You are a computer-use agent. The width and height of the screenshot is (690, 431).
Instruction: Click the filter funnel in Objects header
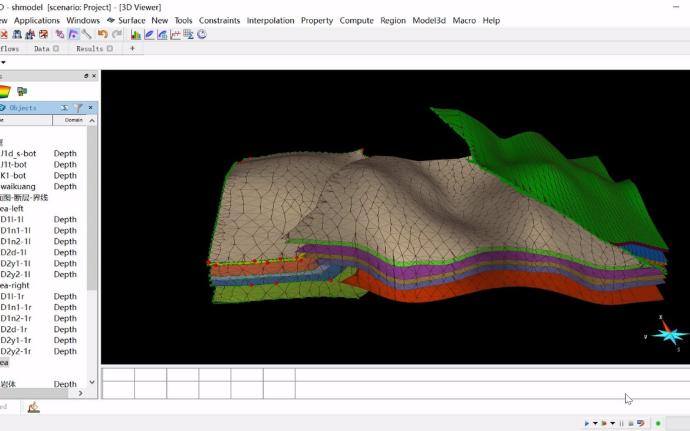point(78,108)
